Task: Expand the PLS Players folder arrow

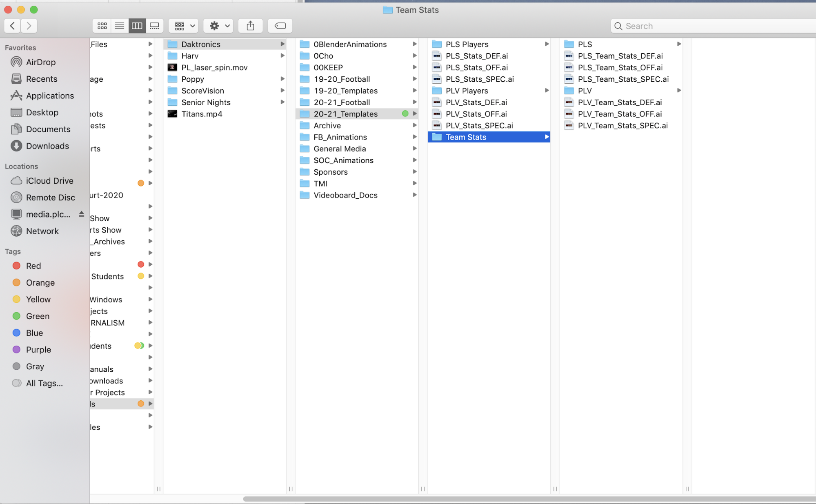Action: [547, 44]
